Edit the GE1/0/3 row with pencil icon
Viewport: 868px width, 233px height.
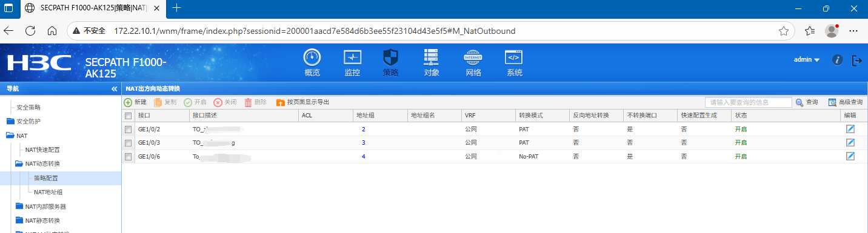click(850, 142)
